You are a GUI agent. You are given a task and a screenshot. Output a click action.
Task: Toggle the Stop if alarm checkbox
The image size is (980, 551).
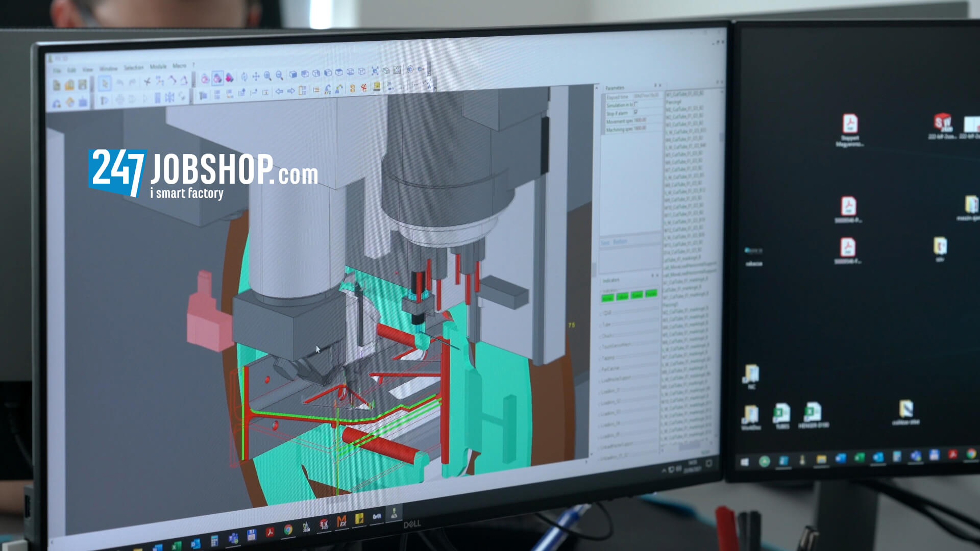[x=636, y=112]
